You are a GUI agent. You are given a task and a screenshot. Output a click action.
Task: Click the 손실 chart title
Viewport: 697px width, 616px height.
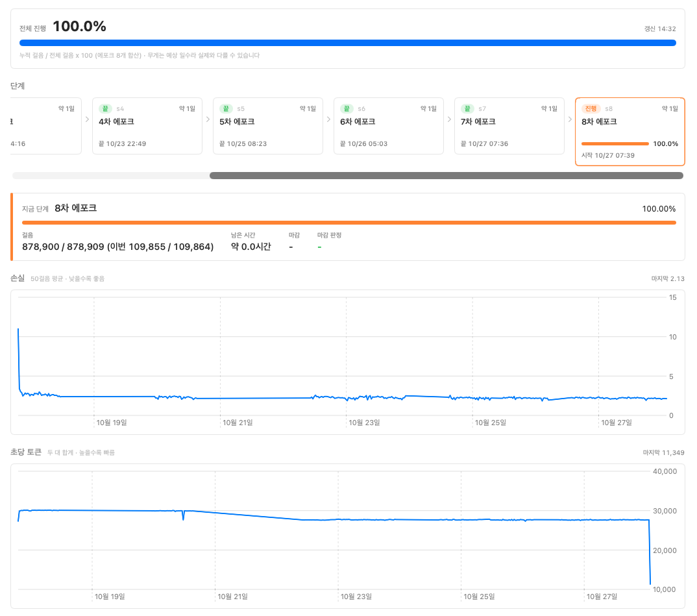coord(18,278)
